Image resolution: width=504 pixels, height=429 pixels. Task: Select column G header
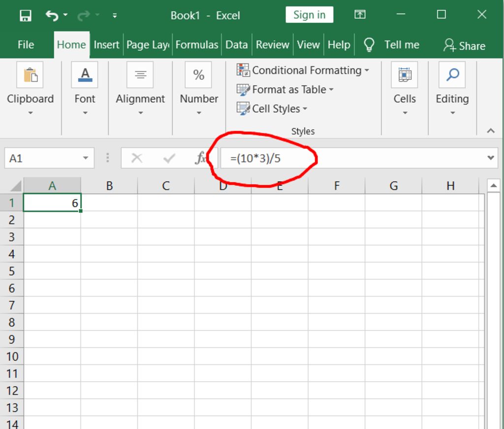tap(393, 186)
